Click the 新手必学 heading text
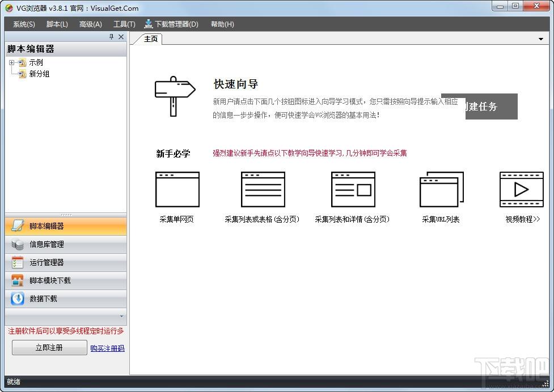 point(173,154)
